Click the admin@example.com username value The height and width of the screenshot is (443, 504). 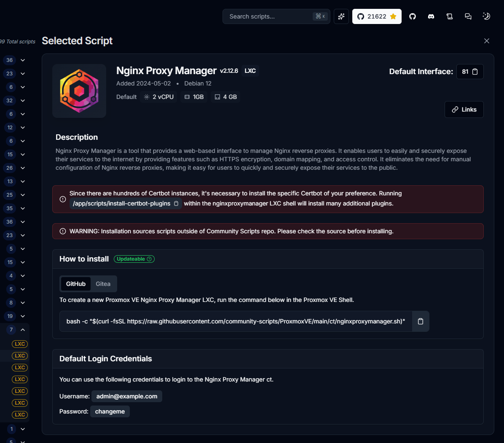tap(127, 396)
